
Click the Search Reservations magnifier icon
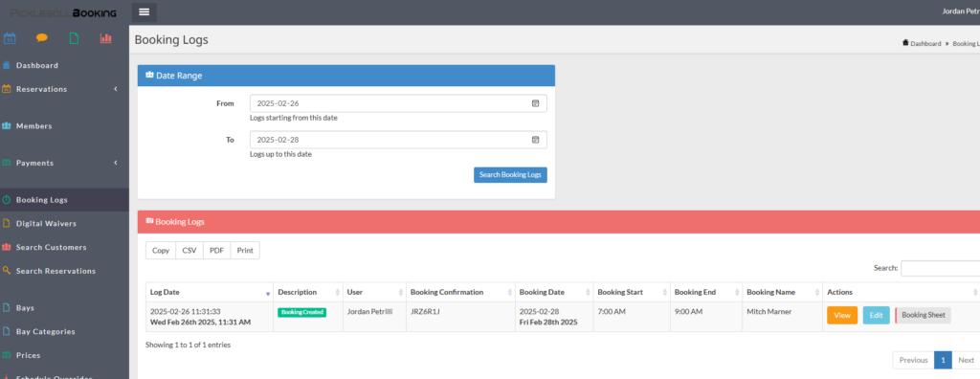click(7, 271)
